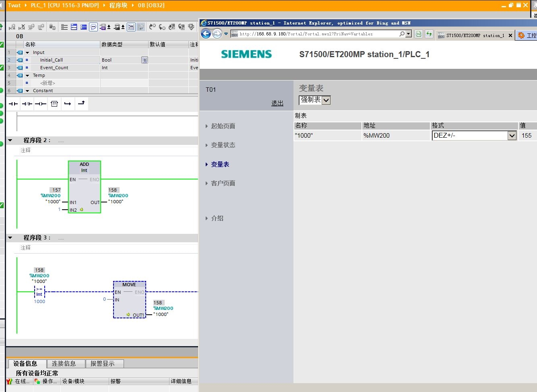The height and width of the screenshot is (392, 537).
Task: Click the database reset icon in toolbar
Action: coord(52,27)
